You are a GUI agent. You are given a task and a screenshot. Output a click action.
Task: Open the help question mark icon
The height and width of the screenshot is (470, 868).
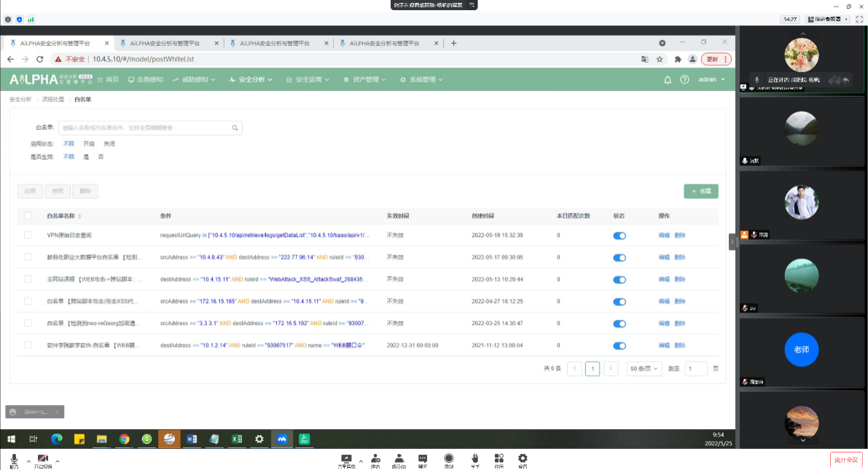click(684, 79)
